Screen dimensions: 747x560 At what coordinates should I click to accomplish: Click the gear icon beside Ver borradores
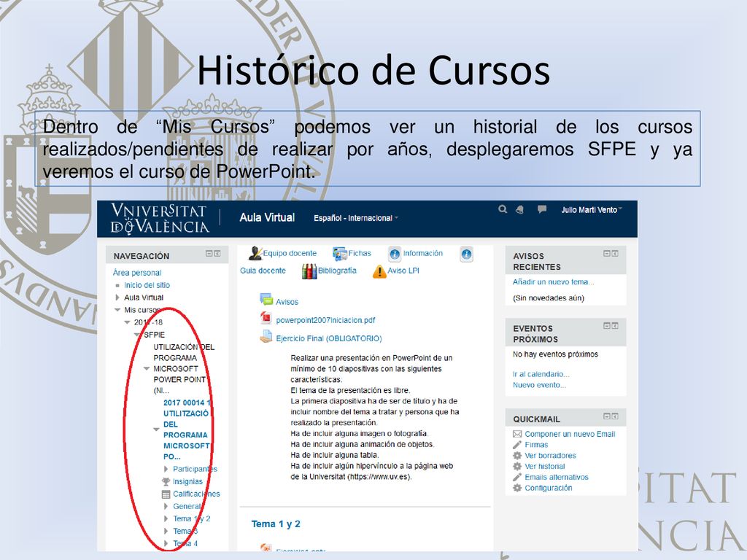coord(517,455)
